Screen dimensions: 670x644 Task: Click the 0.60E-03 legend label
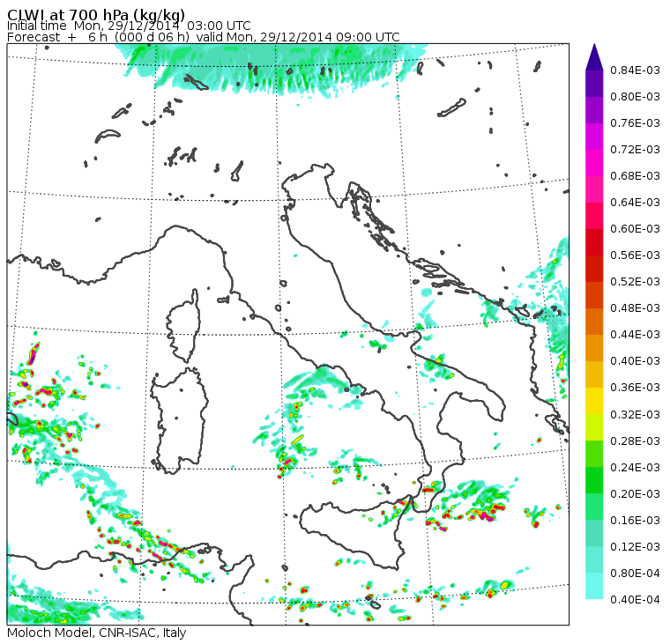pos(635,229)
